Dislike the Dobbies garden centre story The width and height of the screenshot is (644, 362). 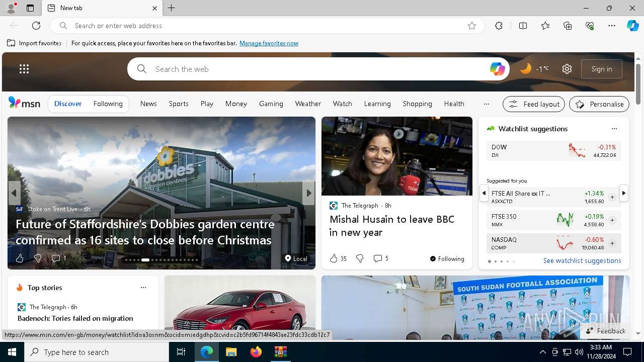[x=37, y=258]
